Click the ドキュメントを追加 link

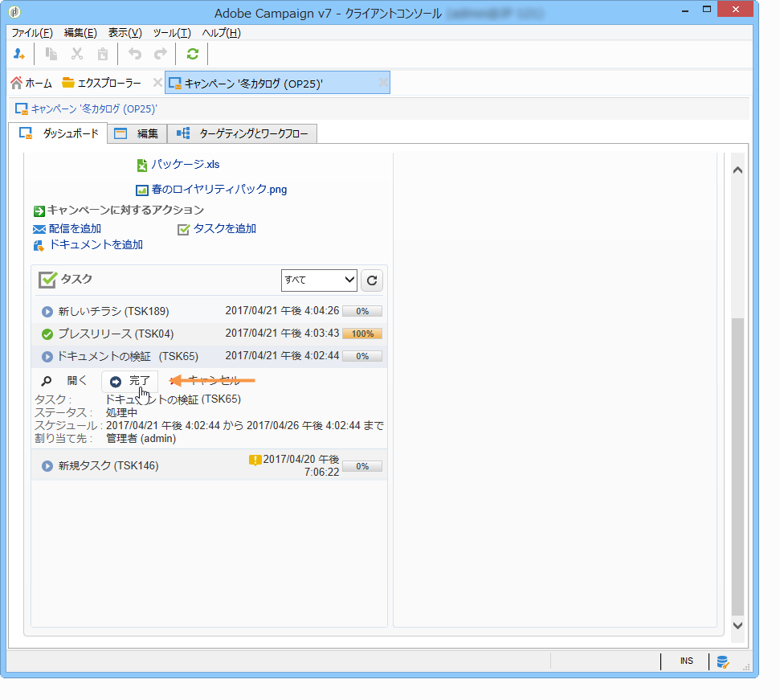96,244
